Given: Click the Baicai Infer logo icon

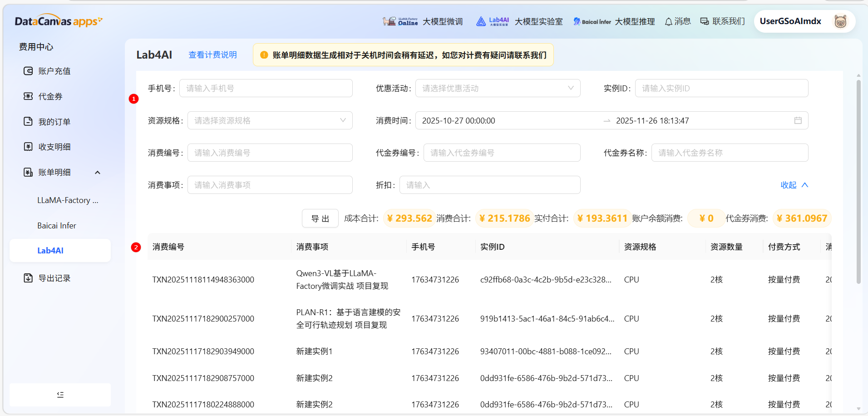Looking at the screenshot, I should [x=577, y=21].
